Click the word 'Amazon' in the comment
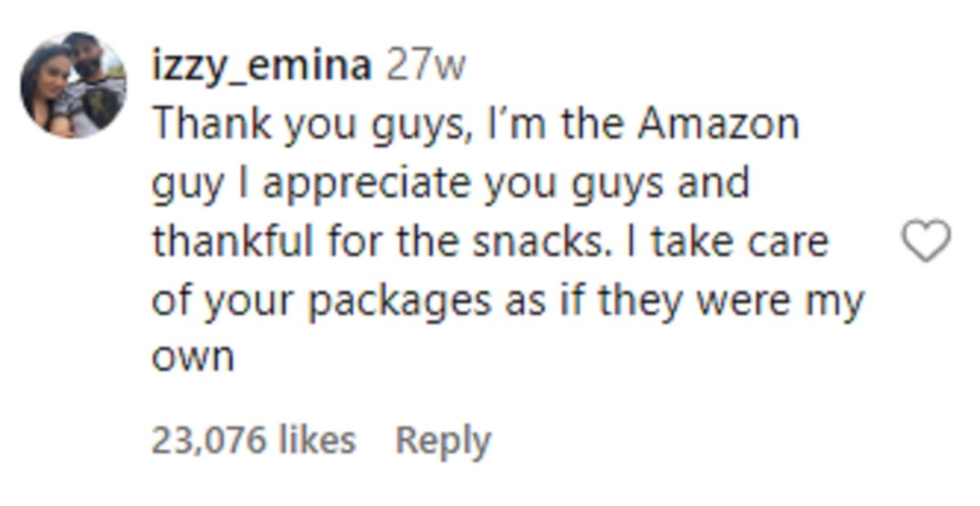This screenshot has height=506, width=980. coord(717,125)
